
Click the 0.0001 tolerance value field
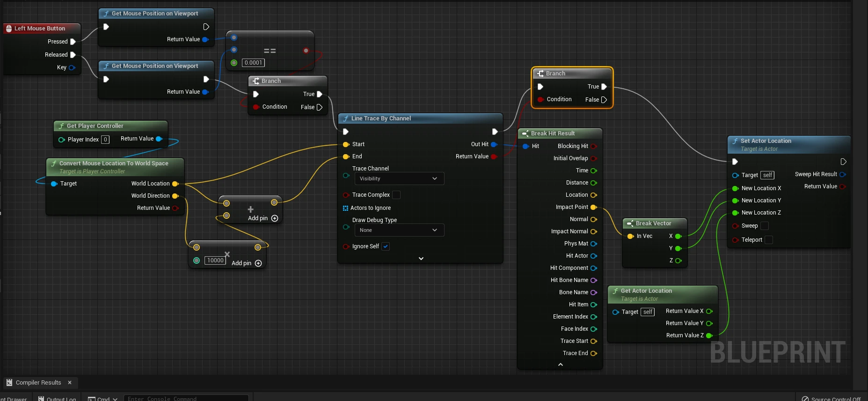point(253,63)
